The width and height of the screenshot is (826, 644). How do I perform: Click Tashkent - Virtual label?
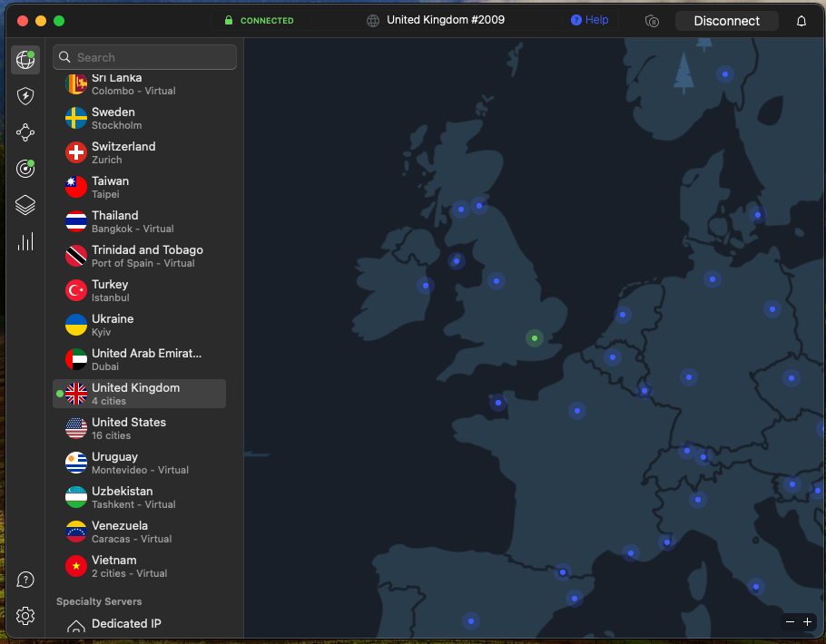[x=133, y=504]
